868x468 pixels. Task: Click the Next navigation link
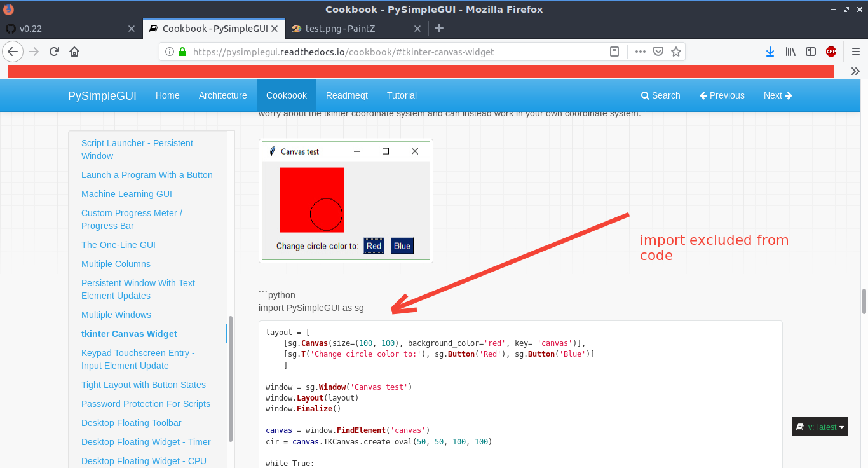click(777, 95)
